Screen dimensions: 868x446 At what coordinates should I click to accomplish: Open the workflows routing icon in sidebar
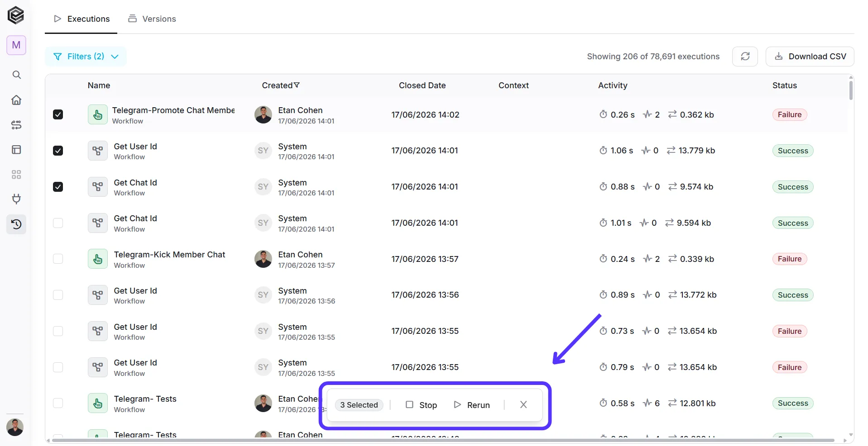[x=16, y=125]
